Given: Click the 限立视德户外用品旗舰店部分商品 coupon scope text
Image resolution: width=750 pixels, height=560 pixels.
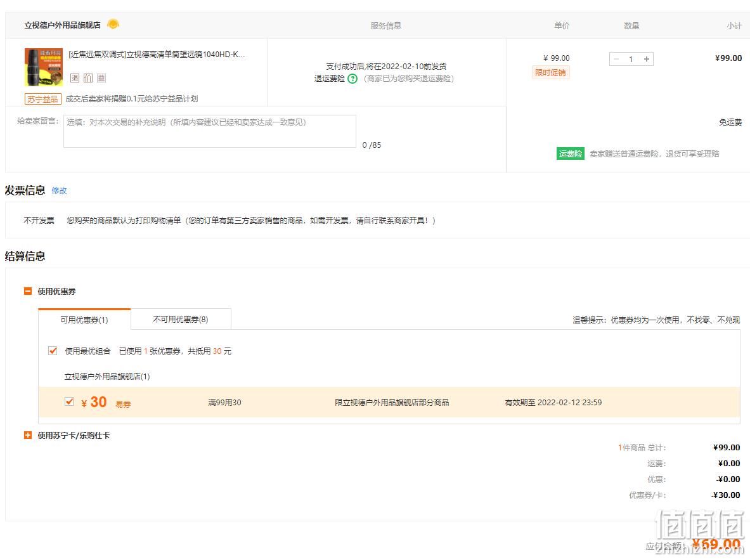Looking at the screenshot, I should pos(392,403).
